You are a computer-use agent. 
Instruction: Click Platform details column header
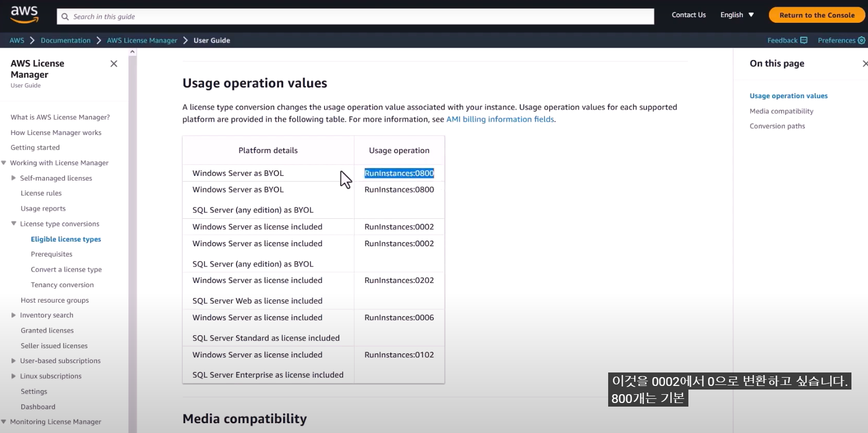pos(268,151)
